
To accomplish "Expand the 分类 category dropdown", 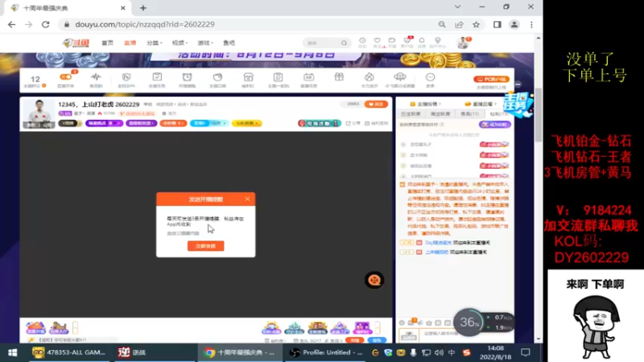I will tap(154, 43).
